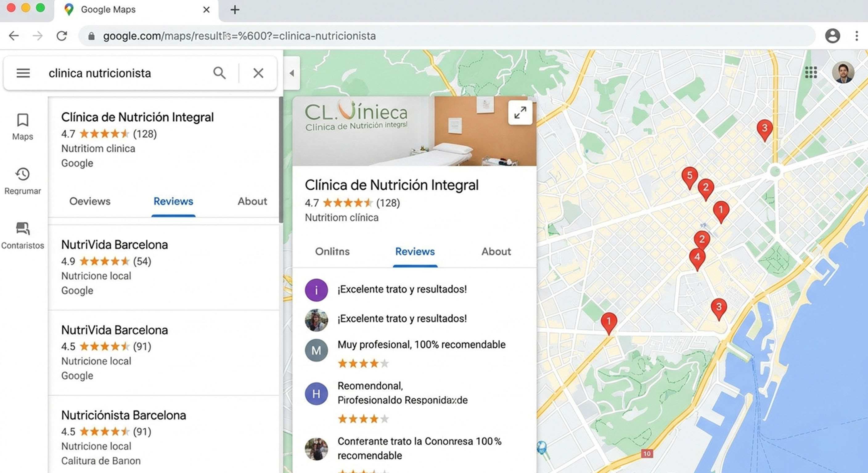This screenshot has height=473, width=868.
Task: Click the purple 'i' reviewer avatar
Action: tap(316, 290)
